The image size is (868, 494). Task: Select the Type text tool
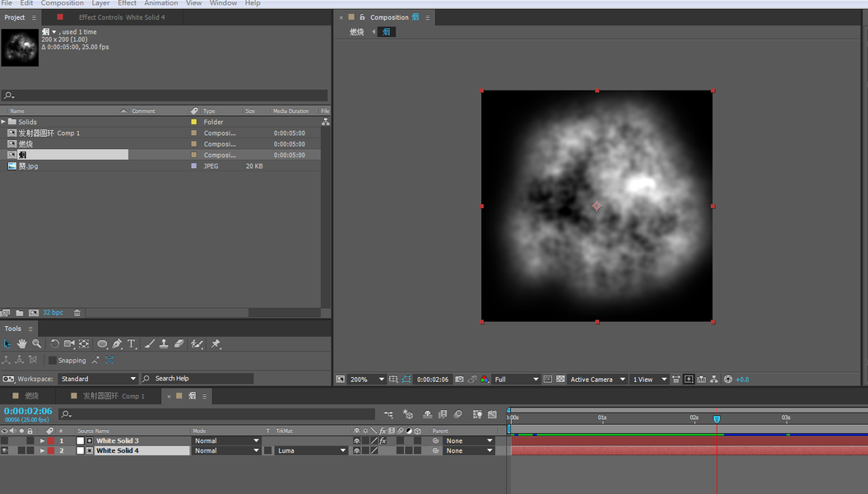pos(132,344)
